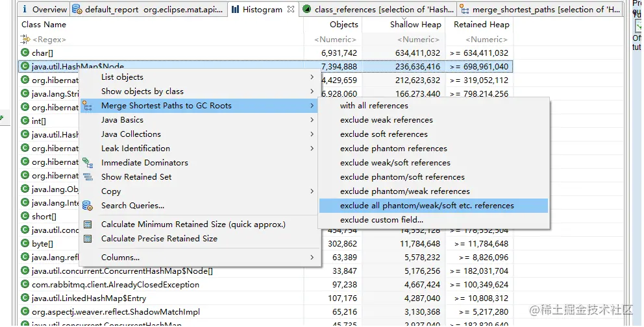Click the class icon beside char[]
644x327 pixels.
point(25,53)
